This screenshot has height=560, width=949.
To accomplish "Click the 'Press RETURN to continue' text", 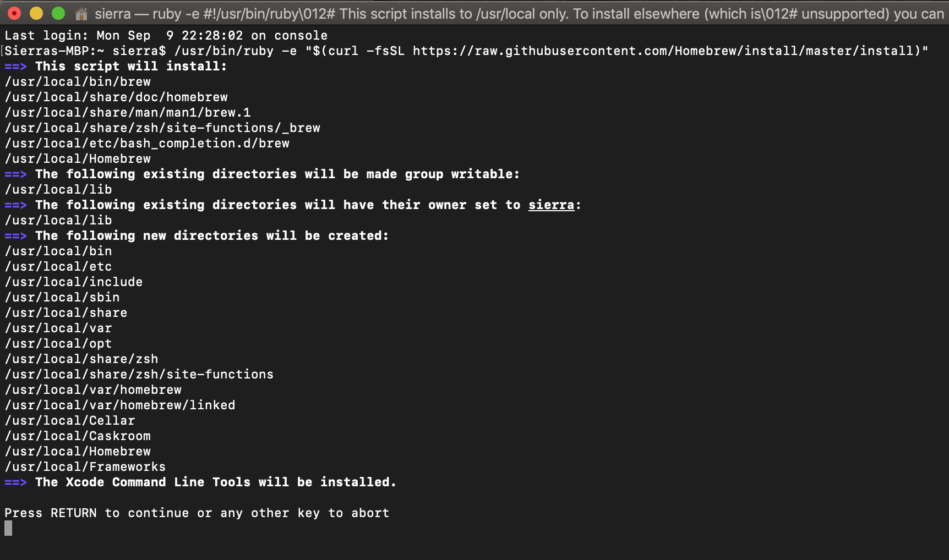I will click(197, 513).
